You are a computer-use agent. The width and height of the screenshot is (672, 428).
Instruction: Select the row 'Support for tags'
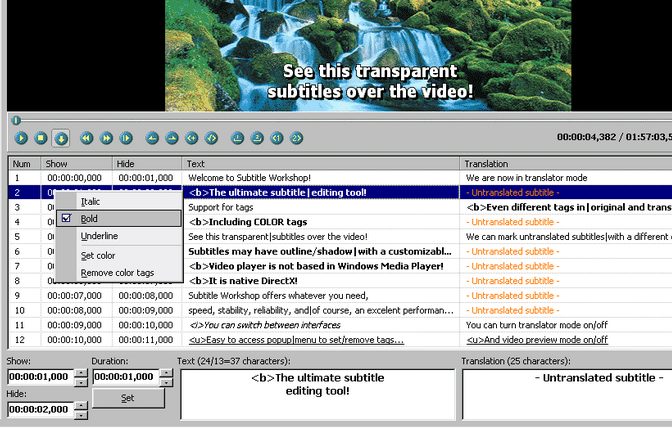point(340,207)
